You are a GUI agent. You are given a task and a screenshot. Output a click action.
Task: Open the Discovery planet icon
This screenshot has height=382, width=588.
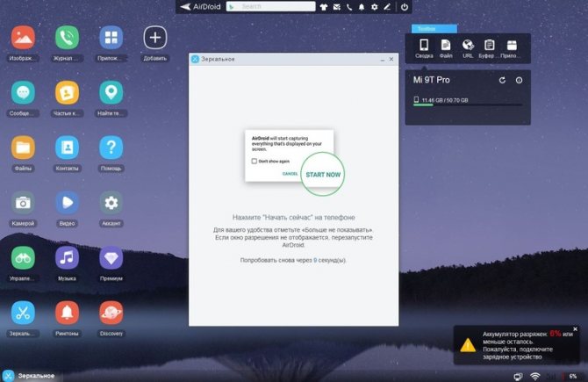click(111, 313)
